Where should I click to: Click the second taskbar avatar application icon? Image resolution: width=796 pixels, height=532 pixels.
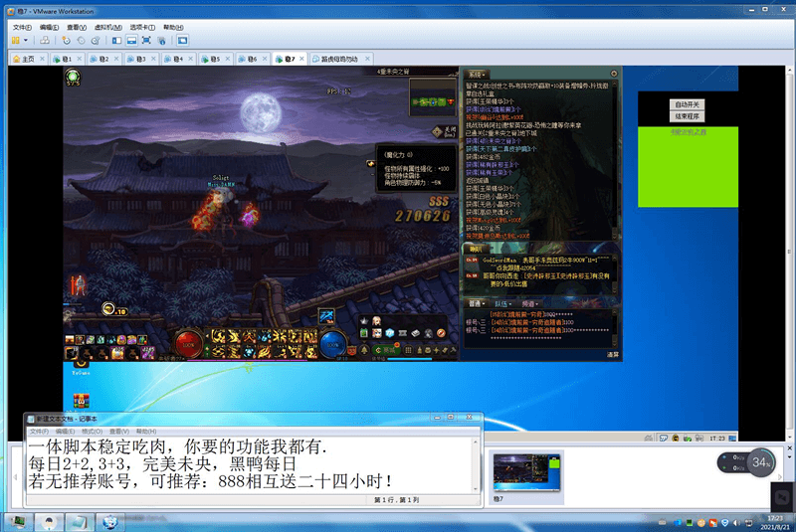49,522
